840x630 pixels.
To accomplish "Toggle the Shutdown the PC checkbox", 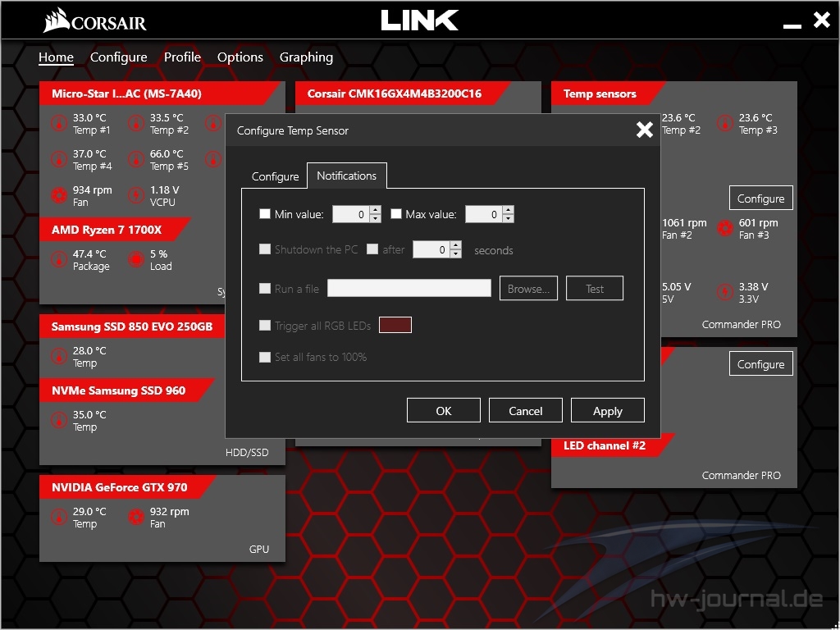I will point(265,249).
